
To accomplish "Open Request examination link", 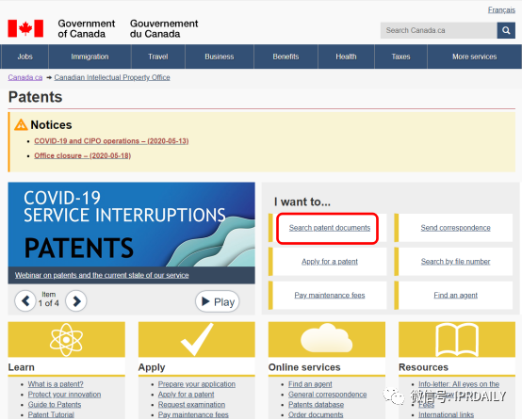I will pos(192,405).
